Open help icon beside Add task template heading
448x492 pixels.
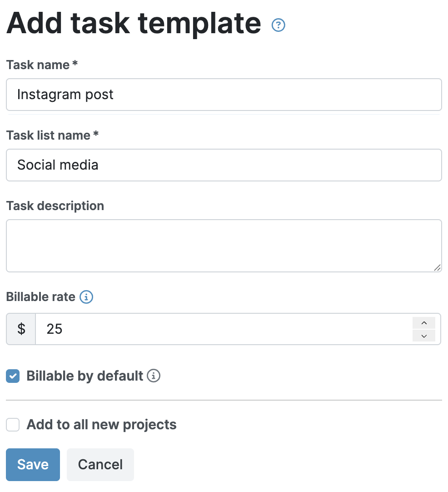[x=278, y=25]
